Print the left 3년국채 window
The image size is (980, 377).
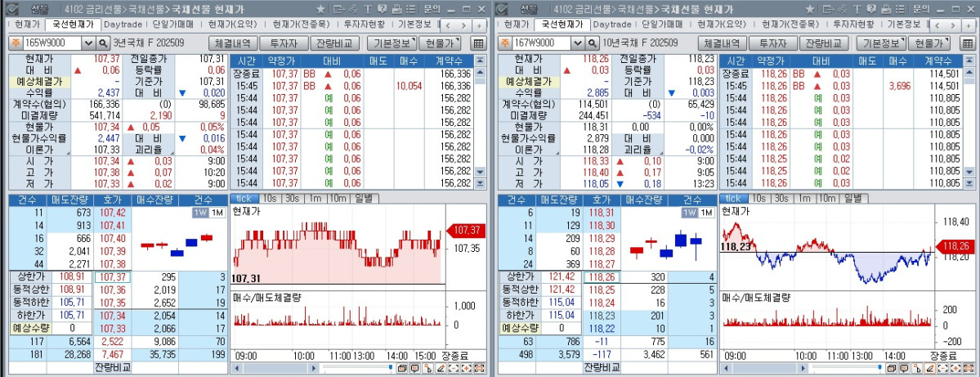[397, 9]
